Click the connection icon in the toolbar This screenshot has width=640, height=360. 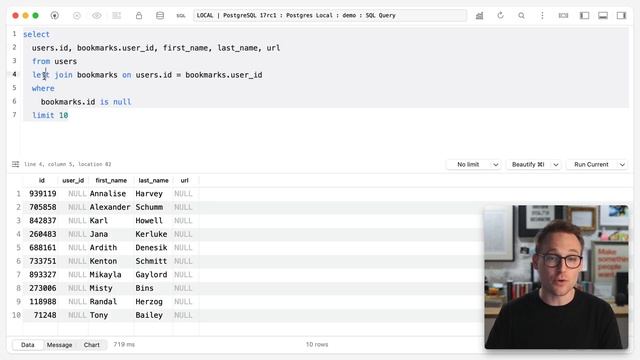tap(54, 16)
